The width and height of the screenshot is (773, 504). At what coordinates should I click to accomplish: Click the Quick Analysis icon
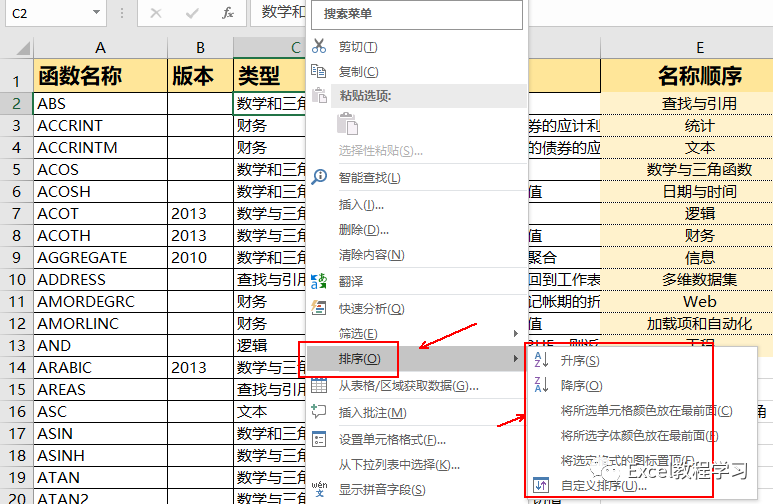[x=319, y=308]
